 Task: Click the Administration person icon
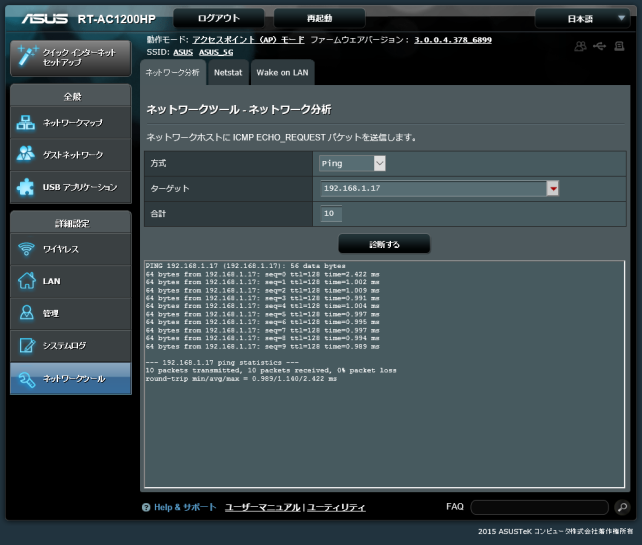coord(27,313)
